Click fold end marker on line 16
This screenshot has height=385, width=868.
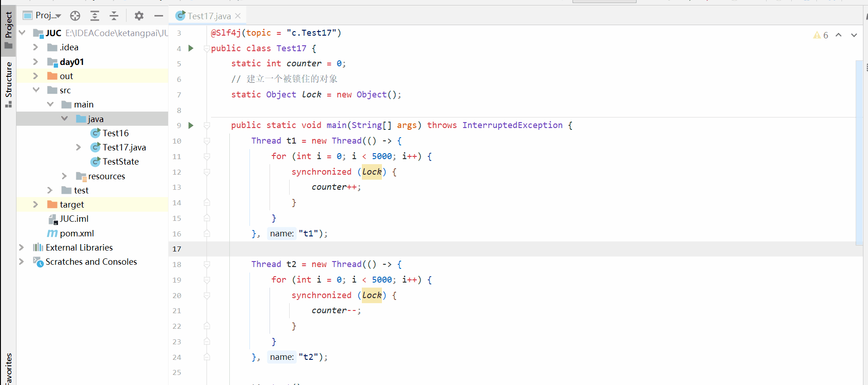point(207,234)
